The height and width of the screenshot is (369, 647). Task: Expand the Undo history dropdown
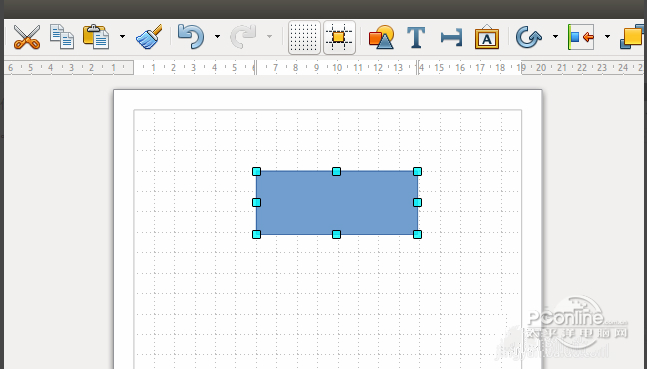coord(217,37)
